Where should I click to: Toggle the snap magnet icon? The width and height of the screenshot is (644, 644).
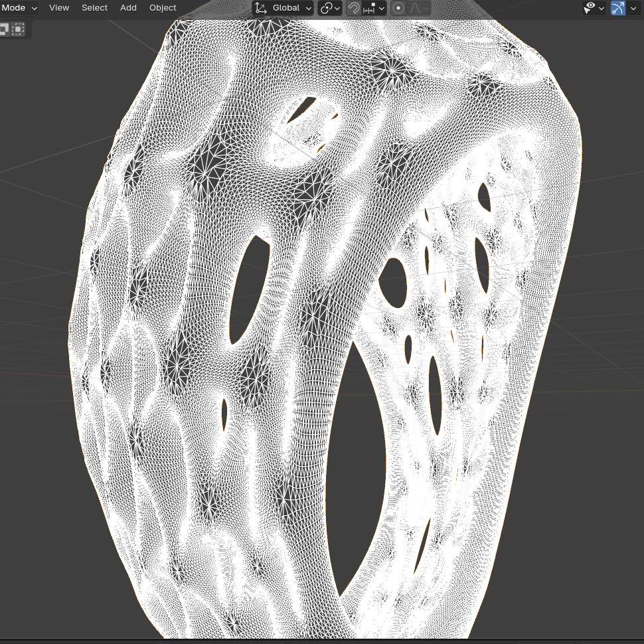coord(354,8)
